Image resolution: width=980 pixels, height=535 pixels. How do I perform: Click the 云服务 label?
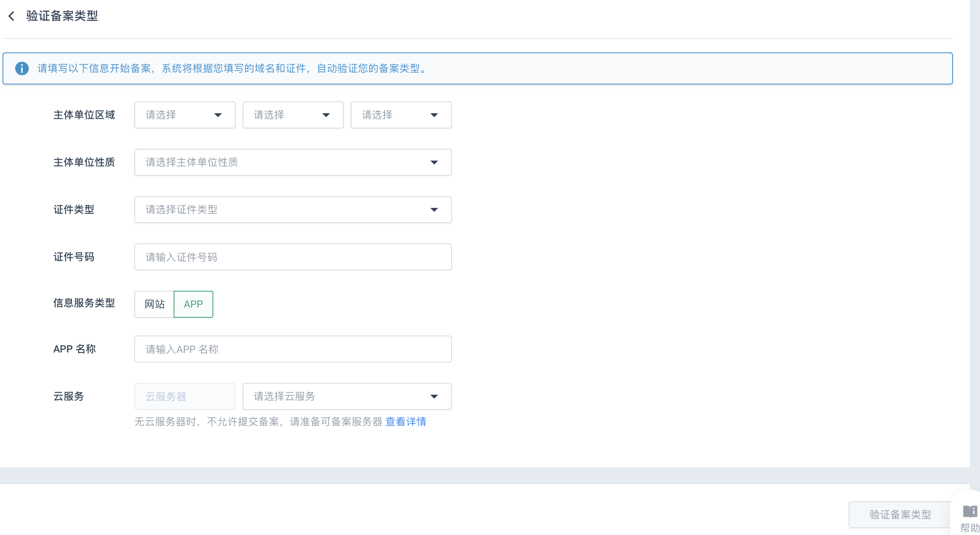pos(68,396)
